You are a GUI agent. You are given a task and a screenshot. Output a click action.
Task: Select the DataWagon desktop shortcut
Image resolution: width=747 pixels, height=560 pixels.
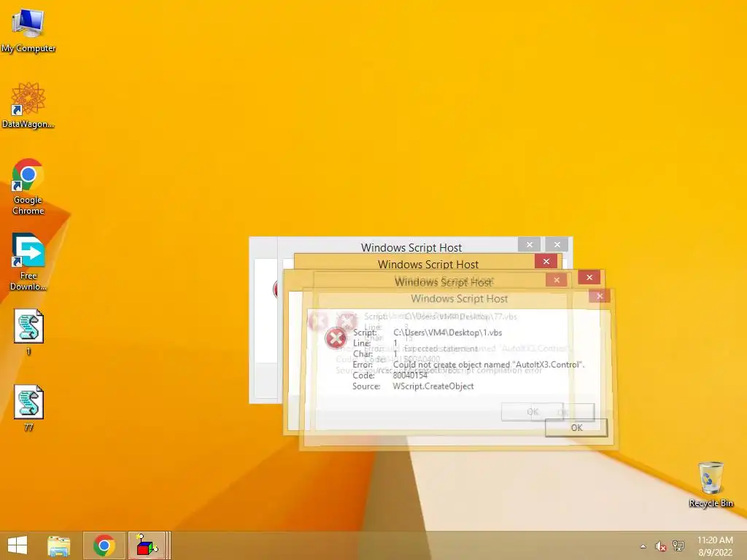[x=28, y=106]
